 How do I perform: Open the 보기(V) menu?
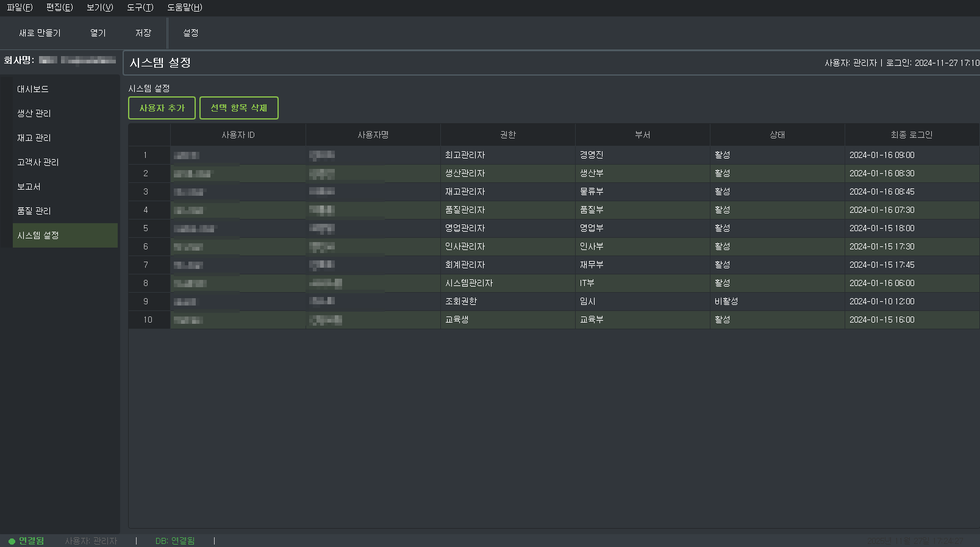[x=99, y=7]
